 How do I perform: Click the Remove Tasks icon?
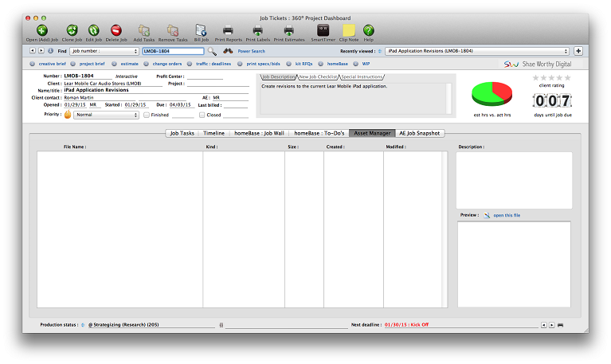click(173, 30)
